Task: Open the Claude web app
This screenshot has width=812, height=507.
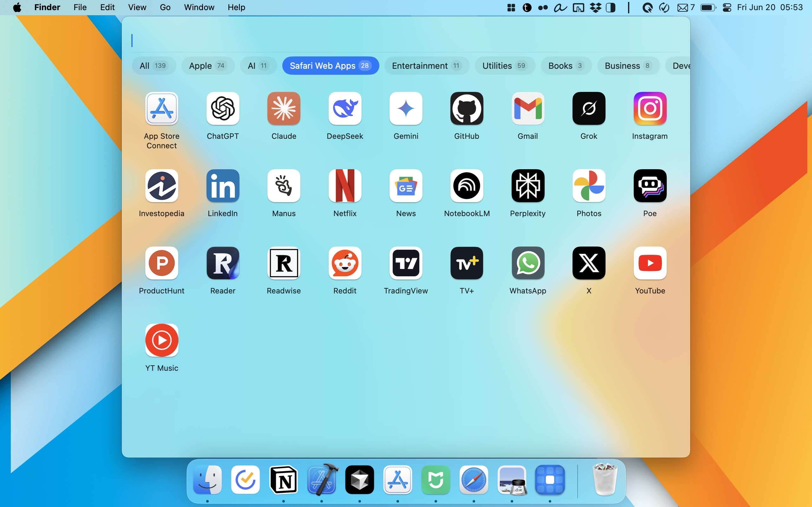Action: pyautogui.click(x=284, y=109)
